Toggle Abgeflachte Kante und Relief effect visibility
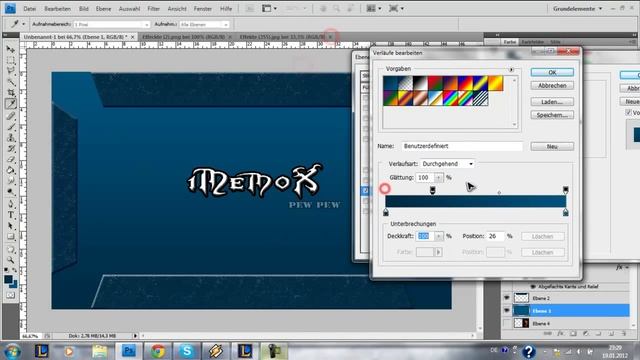Viewport: 640px width, 360px height. (533, 287)
